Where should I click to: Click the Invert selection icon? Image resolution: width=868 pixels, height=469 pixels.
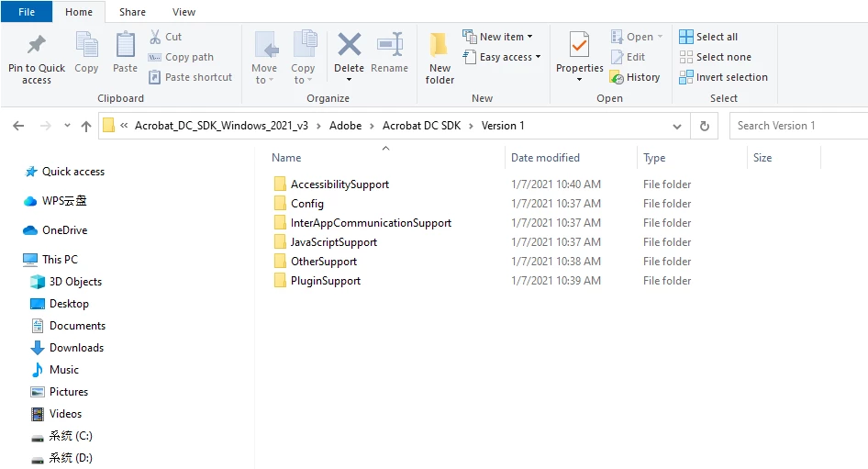click(686, 77)
